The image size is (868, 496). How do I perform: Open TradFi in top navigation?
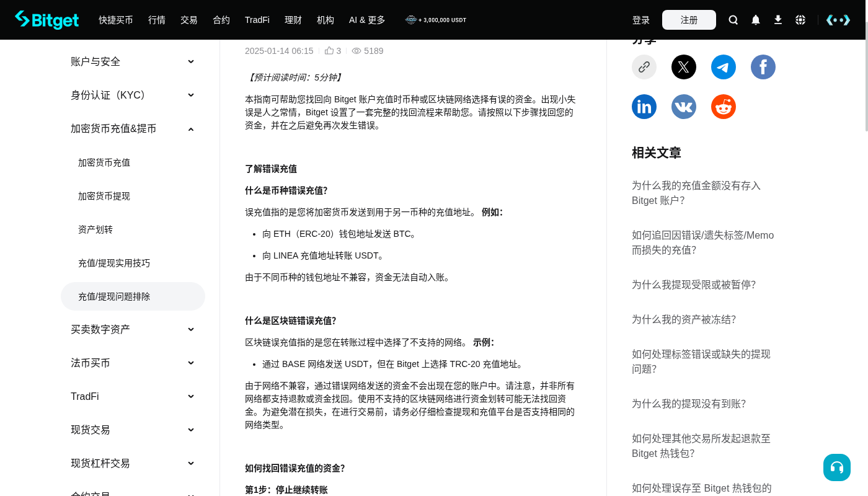click(x=257, y=20)
